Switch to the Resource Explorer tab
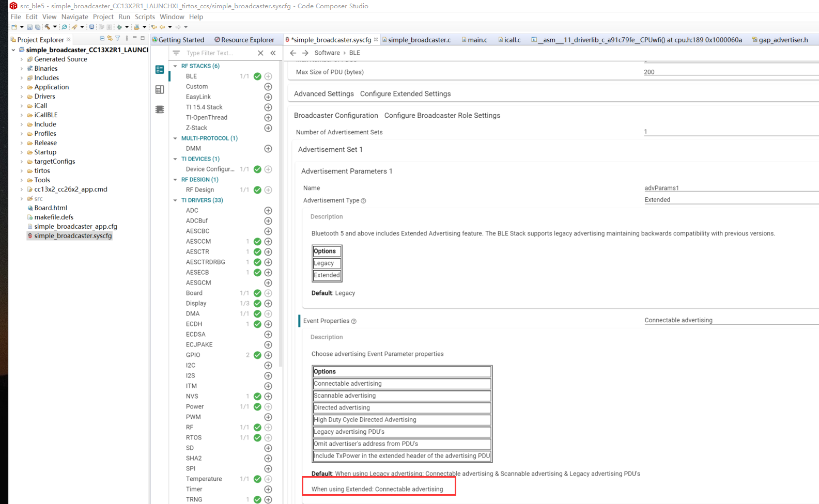819x504 pixels. point(244,40)
